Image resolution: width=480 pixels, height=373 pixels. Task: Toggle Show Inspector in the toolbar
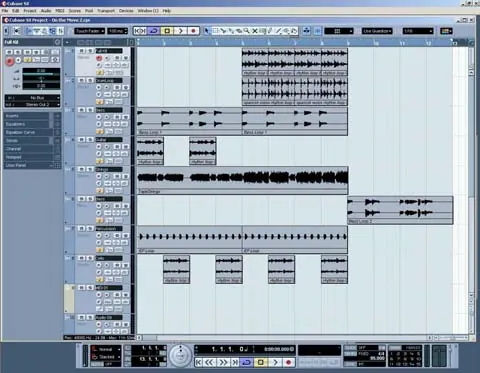(29, 31)
